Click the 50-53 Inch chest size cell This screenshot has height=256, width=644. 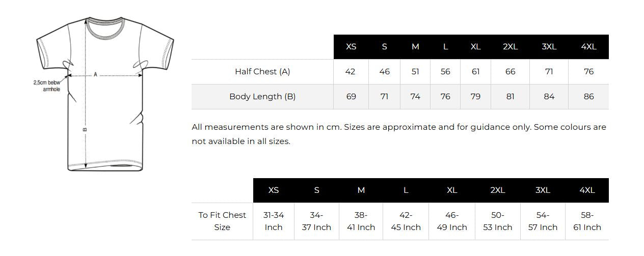[x=498, y=221]
